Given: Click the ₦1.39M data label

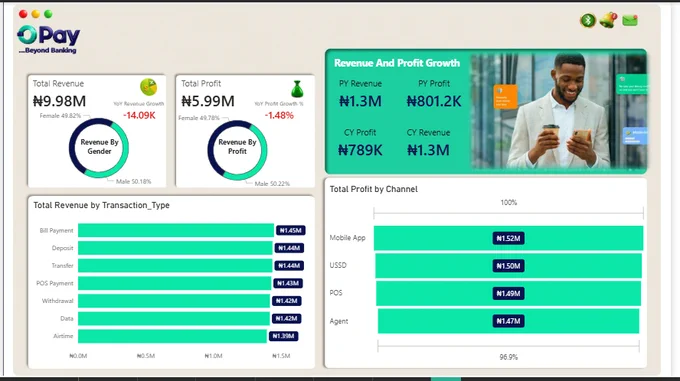Looking at the screenshot, I should (283, 336).
